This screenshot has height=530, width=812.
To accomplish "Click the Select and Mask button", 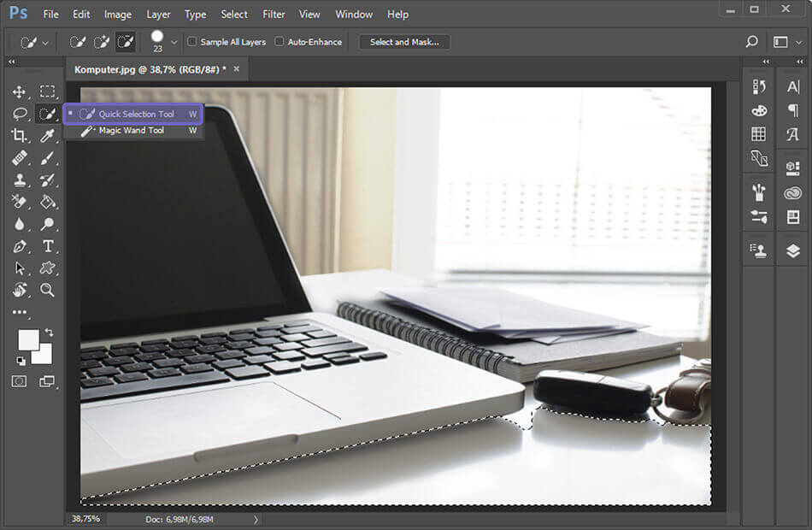I will (404, 42).
